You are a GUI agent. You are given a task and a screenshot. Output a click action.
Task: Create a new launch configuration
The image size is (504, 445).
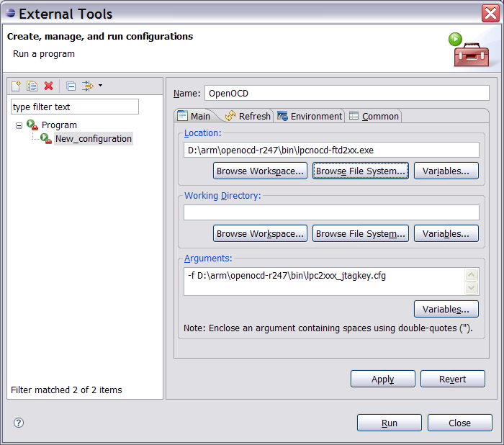click(16, 86)
